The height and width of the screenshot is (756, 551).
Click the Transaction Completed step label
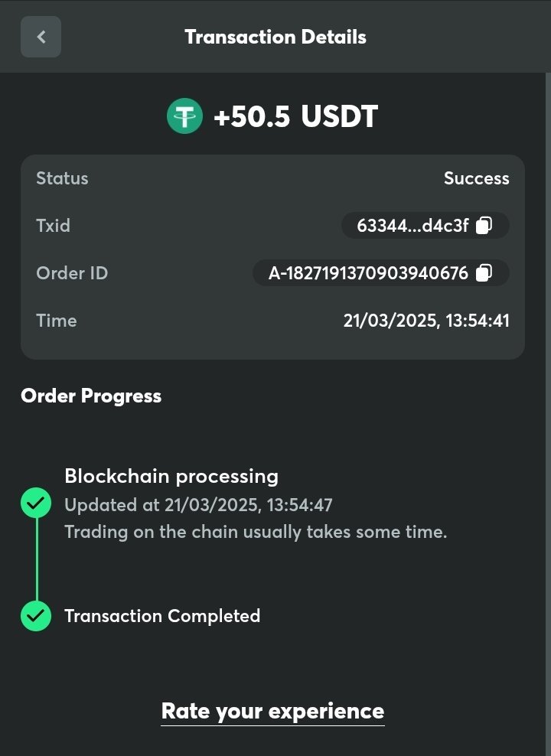tap(162, 616)
